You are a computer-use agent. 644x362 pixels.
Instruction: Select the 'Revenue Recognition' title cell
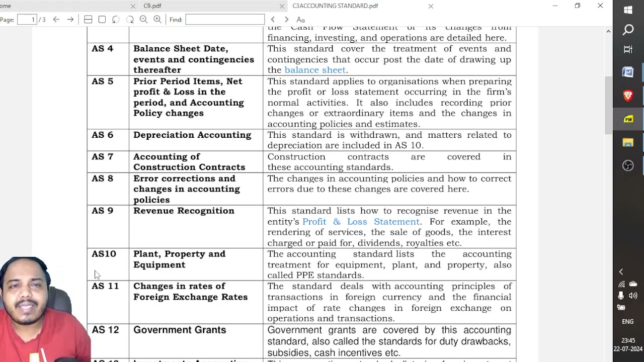coord(184,211)
